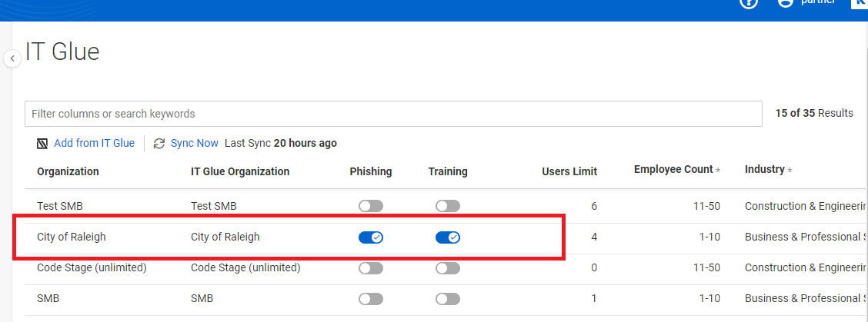Enable Training toggle for SMB row

click(448, 299)
